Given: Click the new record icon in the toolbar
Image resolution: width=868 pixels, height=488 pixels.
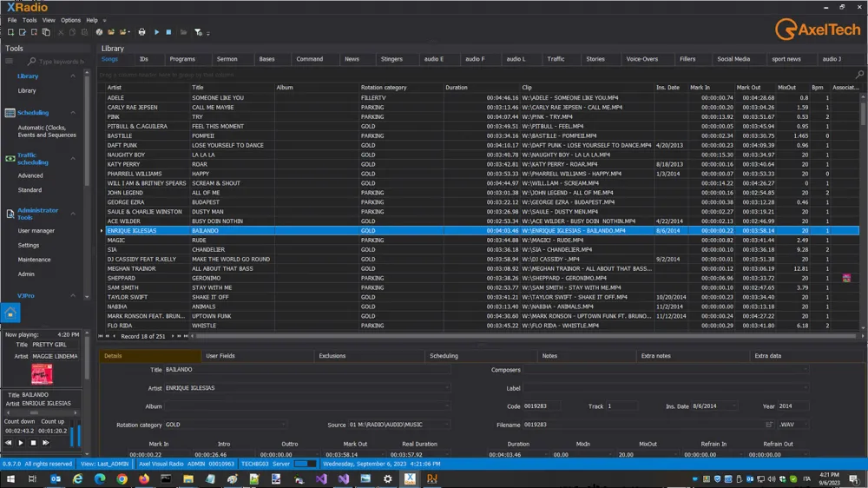Looking at the screenshot, I should pos(10,32).
